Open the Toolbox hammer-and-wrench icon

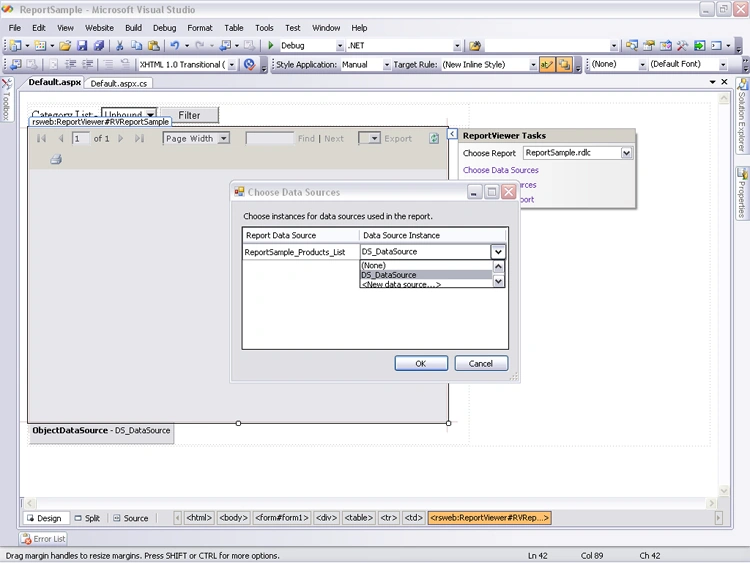coord(682,45)
